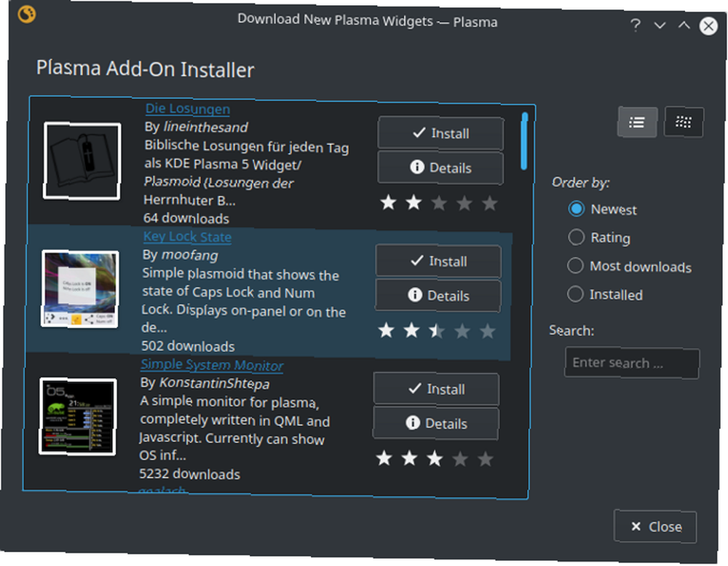This screenshot has height=566, width=728.
Task: Click the star rating for Key Lock State
Action: coord(436,331)
